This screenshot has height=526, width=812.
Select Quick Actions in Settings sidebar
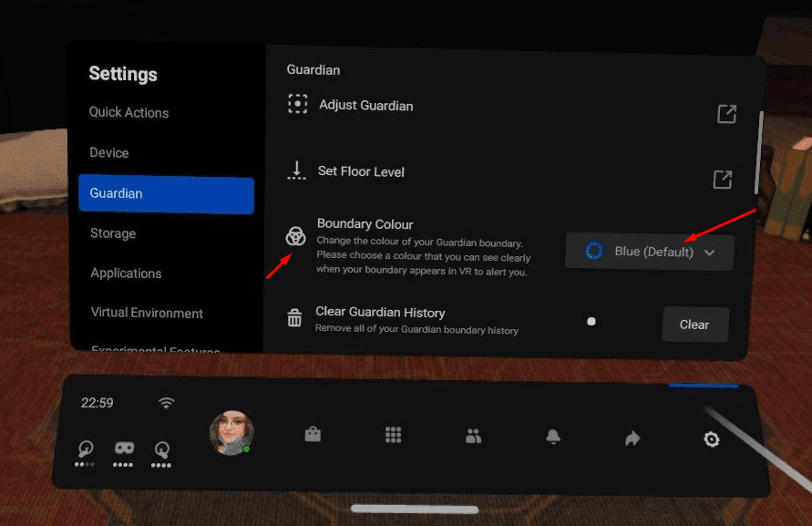click(128, 112)
